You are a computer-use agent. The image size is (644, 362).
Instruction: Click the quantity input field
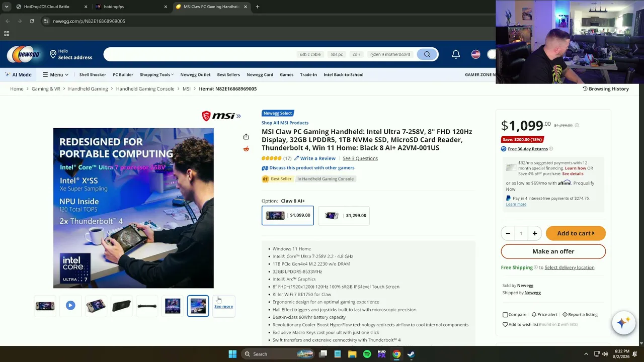[521, 233]
